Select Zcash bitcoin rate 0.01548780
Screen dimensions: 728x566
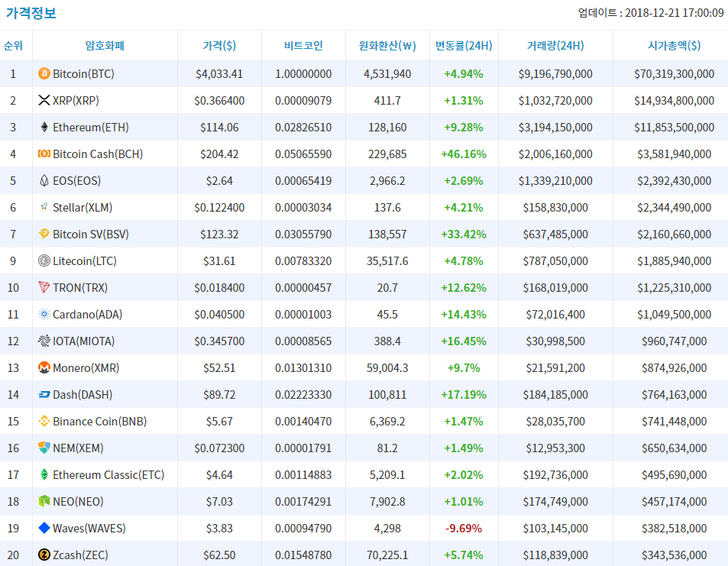coord(303,555)
